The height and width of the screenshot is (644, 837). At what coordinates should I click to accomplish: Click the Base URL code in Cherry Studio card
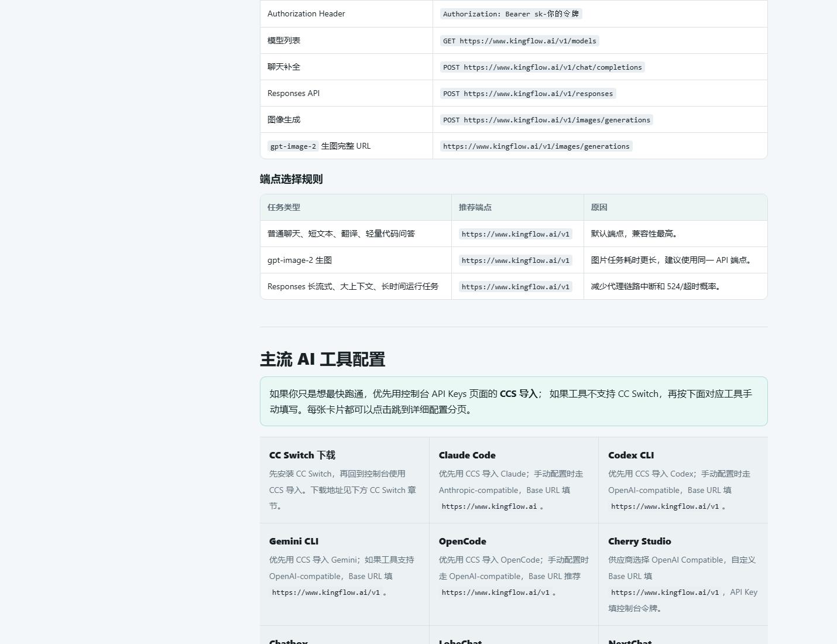point(665,592)
